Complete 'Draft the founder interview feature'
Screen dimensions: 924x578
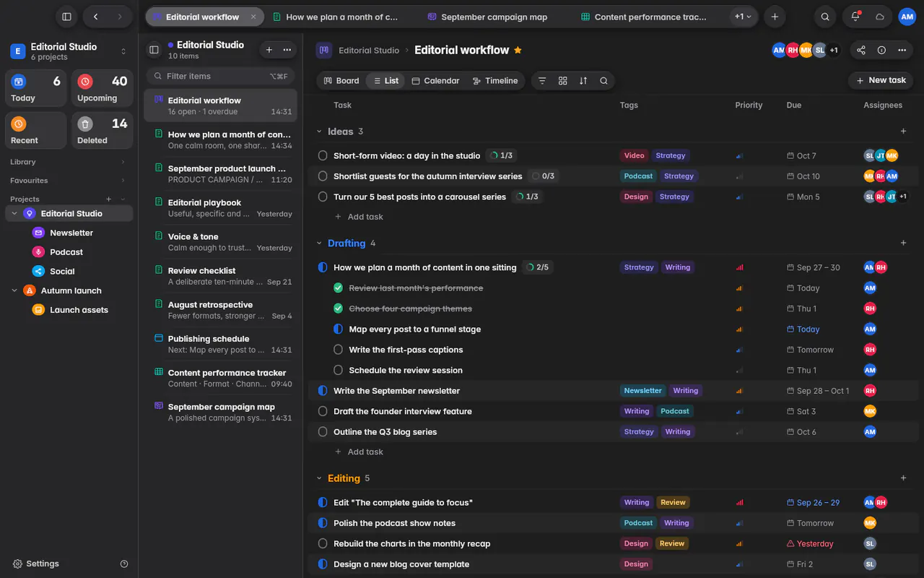tap(323, 411)
